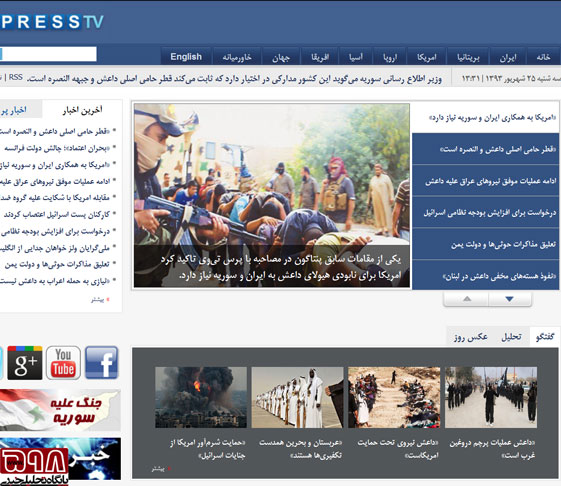Switch to the آخرین اخبار tab
The image size is (561, 486).
(x=82, y=110)
